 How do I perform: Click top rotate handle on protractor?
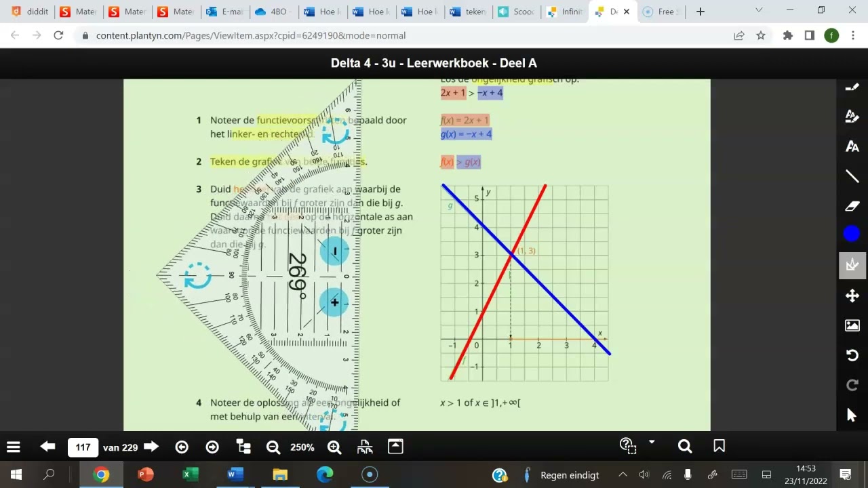334,131
